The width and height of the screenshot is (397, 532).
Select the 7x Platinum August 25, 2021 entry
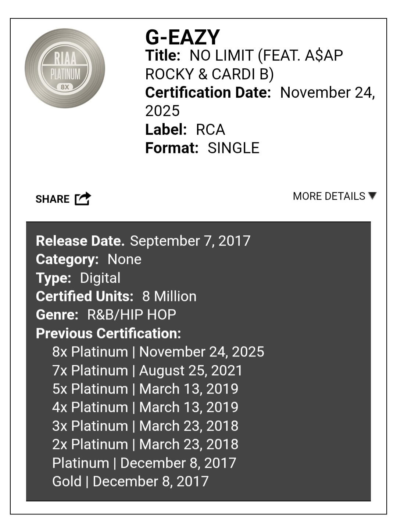pyautogui.click(x=147, y=370)
